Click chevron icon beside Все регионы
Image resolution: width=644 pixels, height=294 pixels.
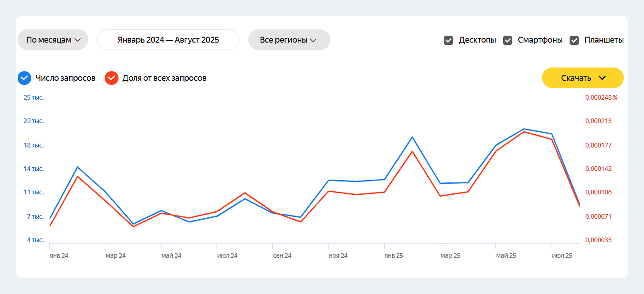coord(313,40)
